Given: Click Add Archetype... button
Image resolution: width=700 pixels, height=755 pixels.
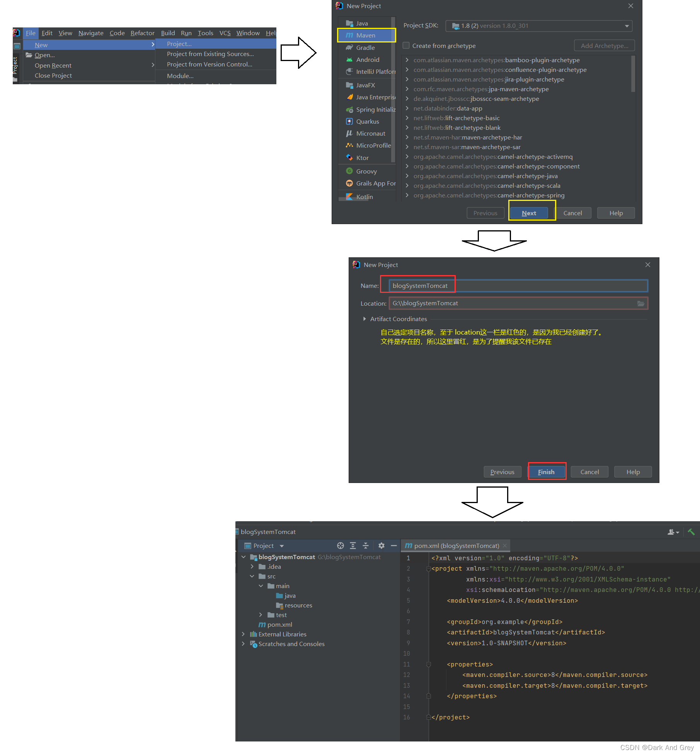Looking at the screenshot, I should (604, 46).
